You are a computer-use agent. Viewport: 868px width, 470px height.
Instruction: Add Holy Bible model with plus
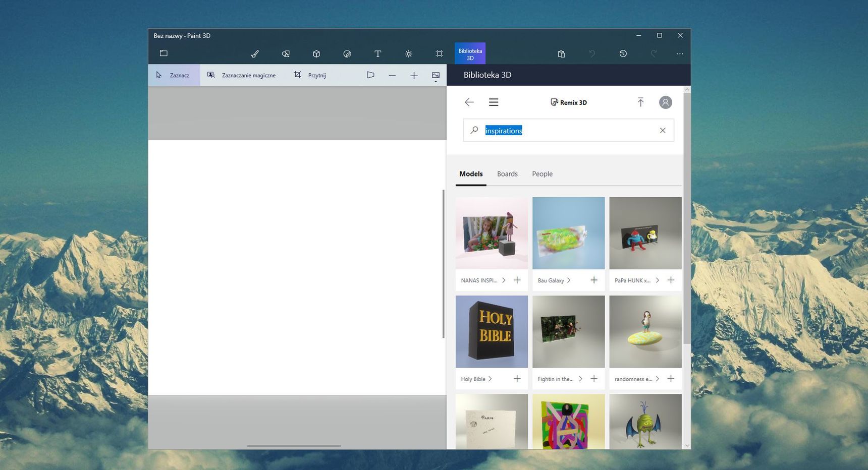[x=517, y=379]
